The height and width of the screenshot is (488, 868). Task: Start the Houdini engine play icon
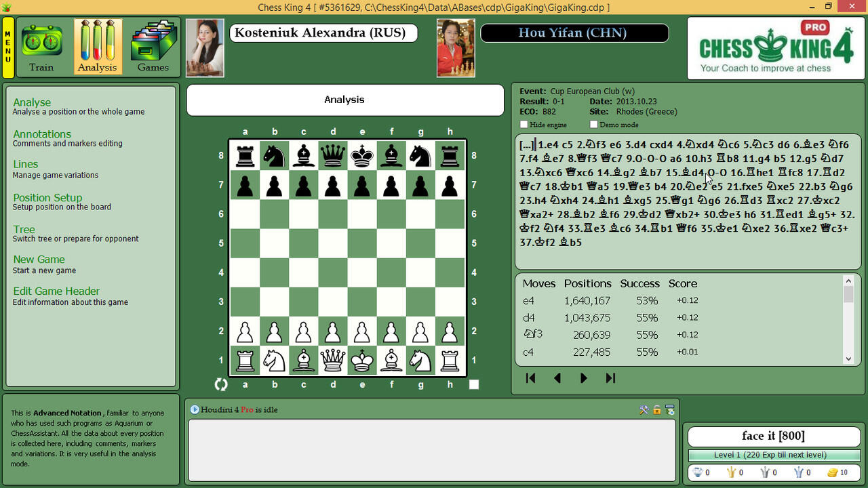coord(195,409)
